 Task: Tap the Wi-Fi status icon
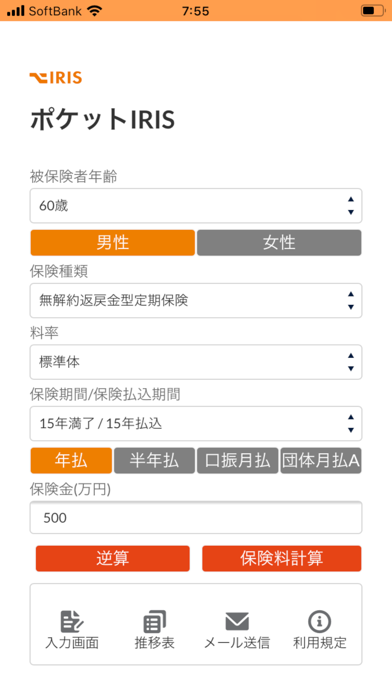coord(95,11)
